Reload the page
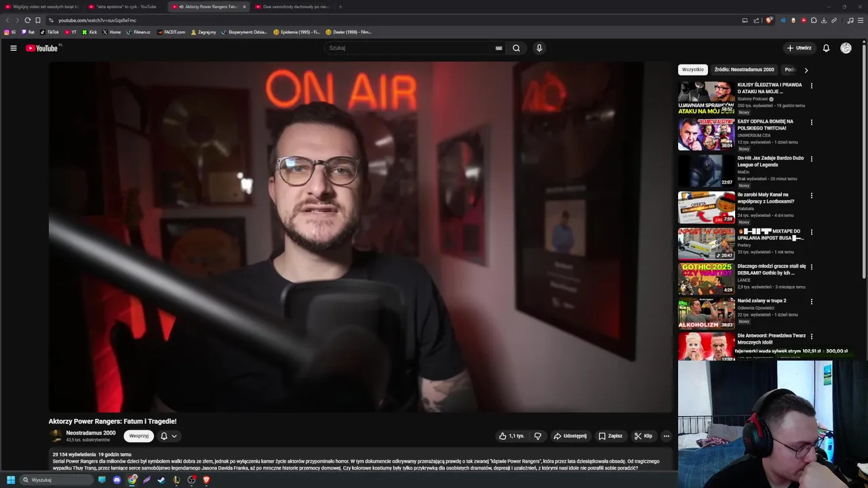The image size is (868, 488). pyautogui.click(x=27, y=20)
